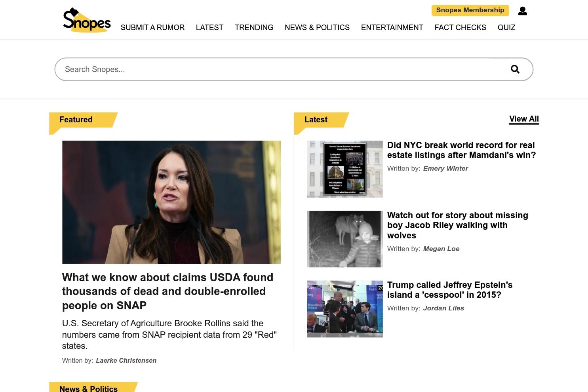Screen dimensions: 588x392
Task: Click the Trump Bloomberg Politics thumbnail
Action: 345,309
